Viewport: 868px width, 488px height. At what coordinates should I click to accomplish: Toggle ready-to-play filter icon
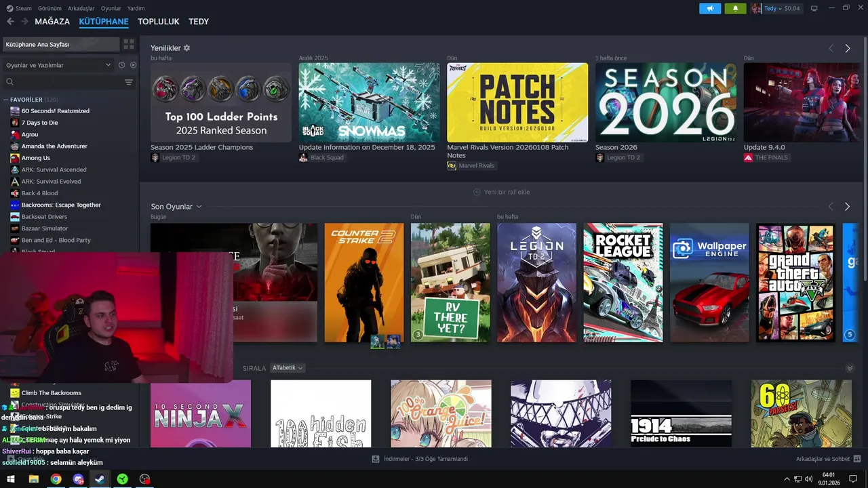[133, 65]
